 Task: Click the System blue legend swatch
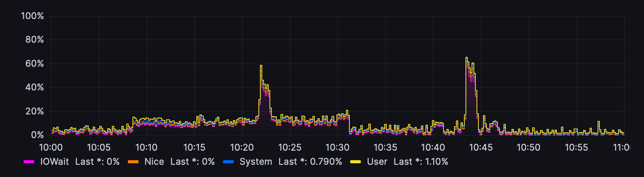coord(228,162)
